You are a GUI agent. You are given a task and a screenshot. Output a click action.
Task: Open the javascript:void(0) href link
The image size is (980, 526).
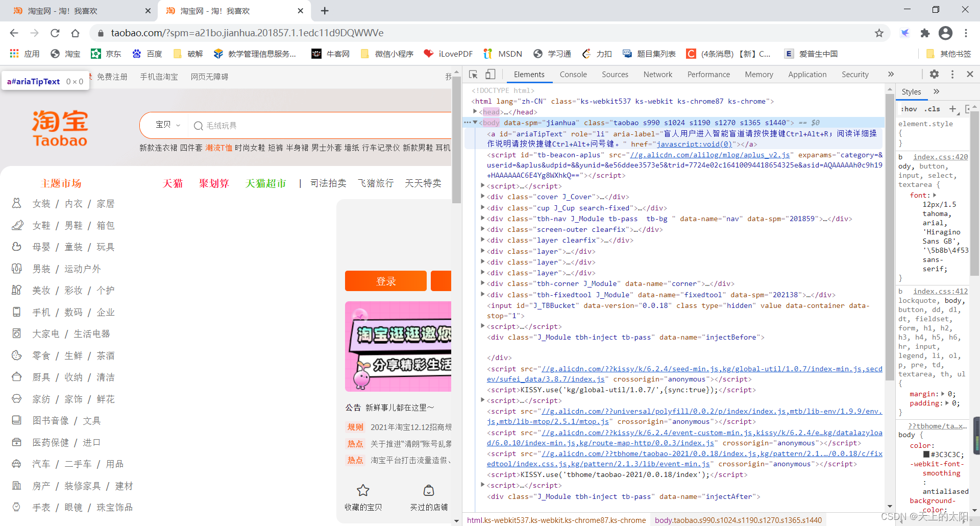(x=694, y=144)
